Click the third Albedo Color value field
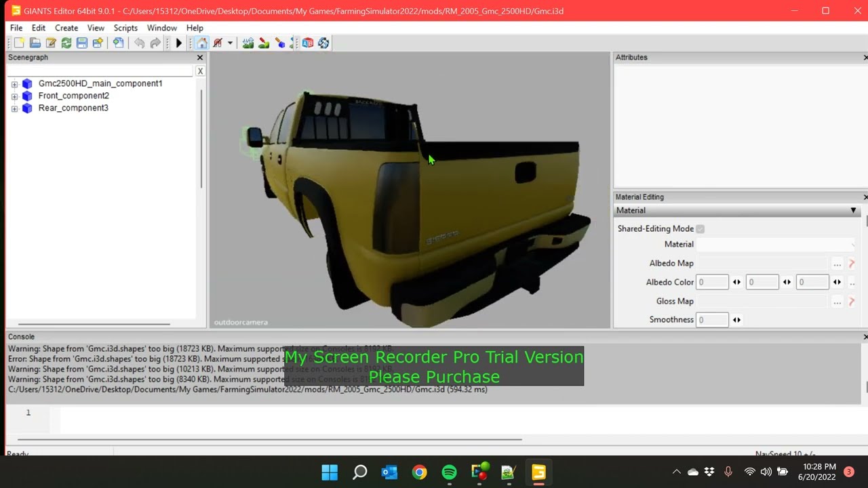Image resolution: width=868 pixels, height=488 pixels. point(812,282)
